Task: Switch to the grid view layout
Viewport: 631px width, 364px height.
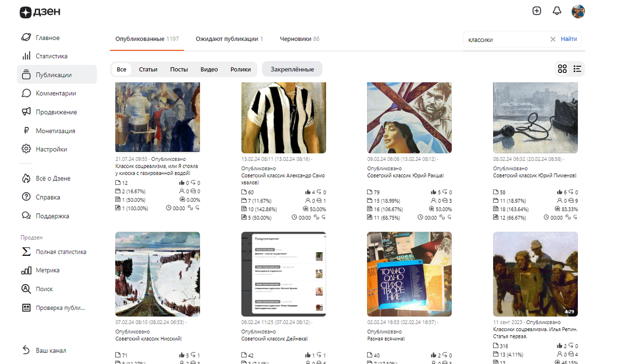Action: pos(563,69)
